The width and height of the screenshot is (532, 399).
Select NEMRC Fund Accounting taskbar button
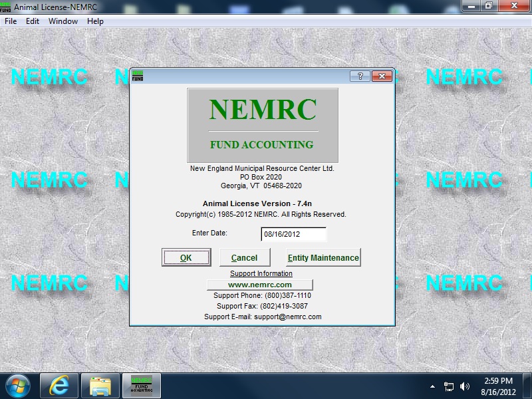pos(142,386)
